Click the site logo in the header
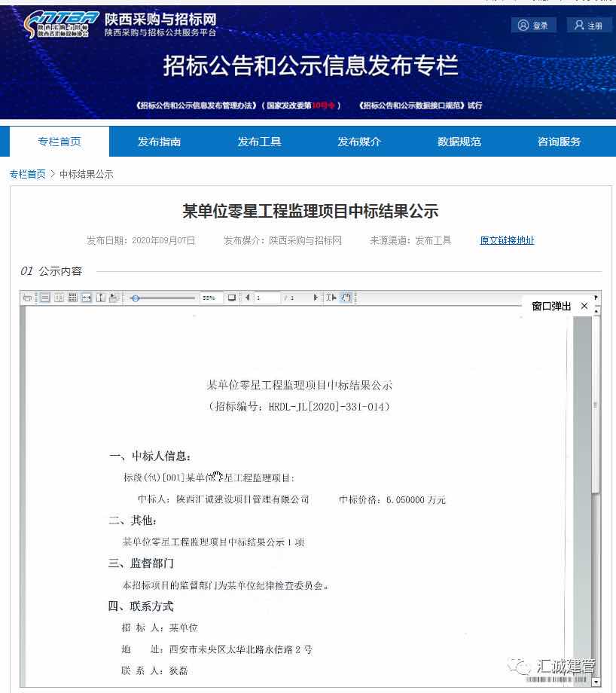Screen dimensions: 616x693 point(62,24)
